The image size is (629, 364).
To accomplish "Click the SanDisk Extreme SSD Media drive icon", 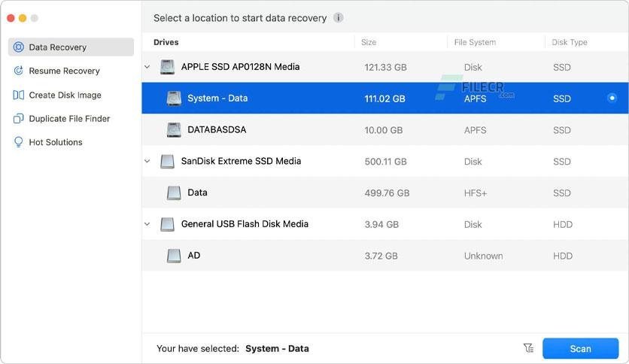I will click(167, 161).
